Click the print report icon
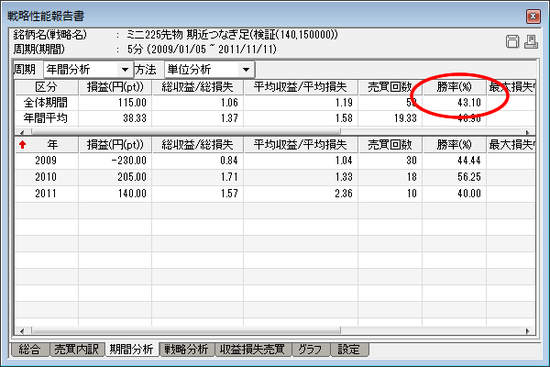Viewport: 550px width, 367px height. 531,42
